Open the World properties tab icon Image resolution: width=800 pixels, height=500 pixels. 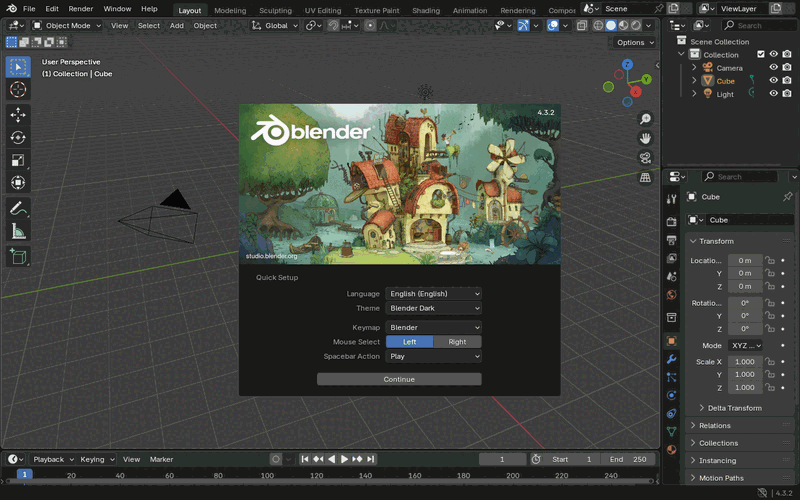[671, 295]
